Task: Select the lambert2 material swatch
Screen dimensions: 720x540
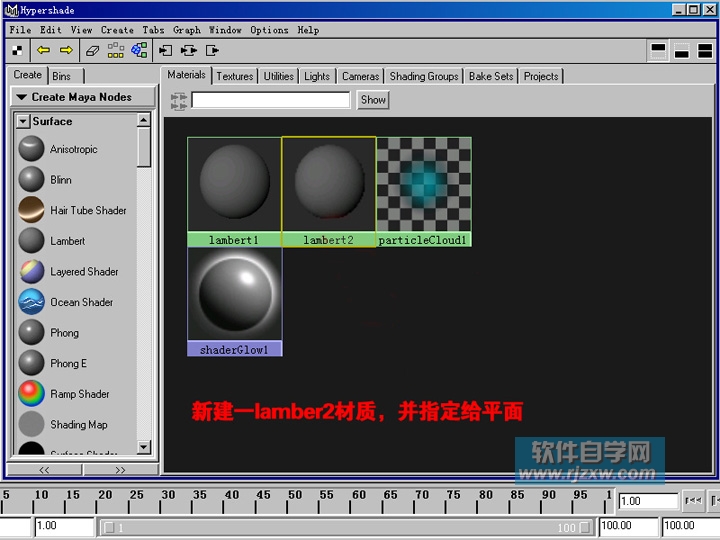Action: coord(329,192)
